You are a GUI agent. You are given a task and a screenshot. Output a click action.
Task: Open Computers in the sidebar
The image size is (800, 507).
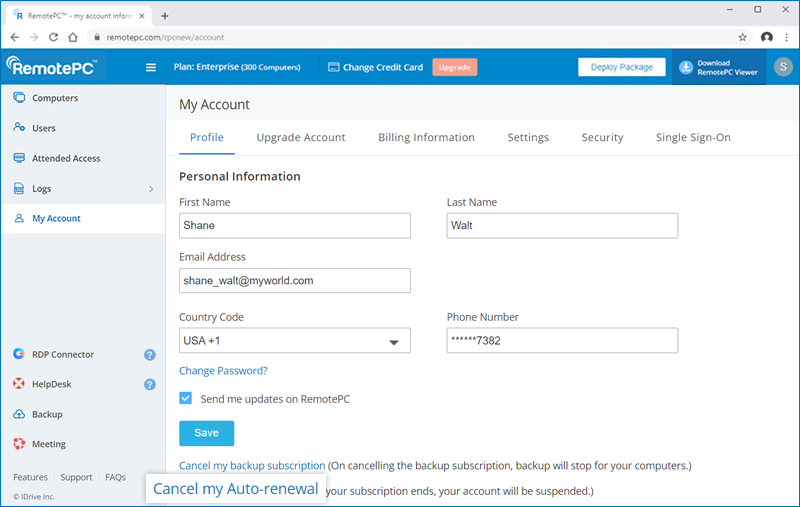click(55, 98)
